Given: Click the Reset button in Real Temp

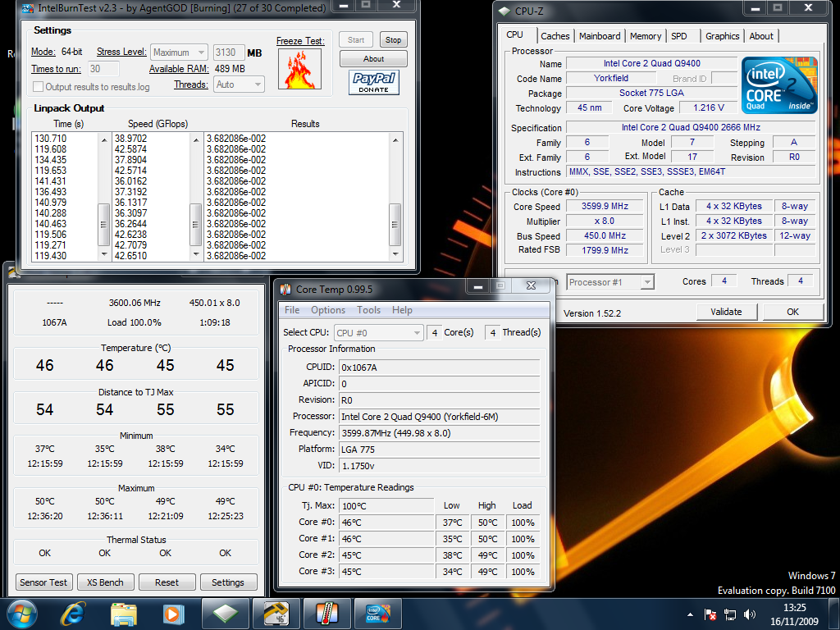Looking at the screenshot, I should click(x=167, y=582).
